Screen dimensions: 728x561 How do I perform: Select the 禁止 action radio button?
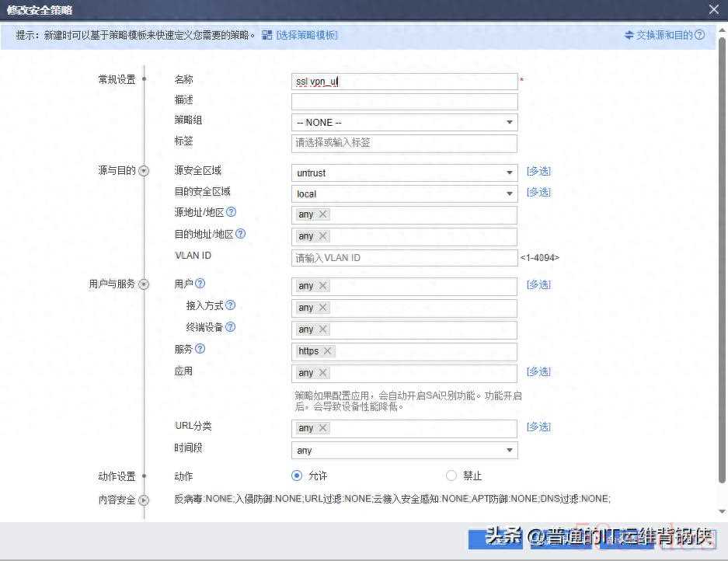(451, 476)
